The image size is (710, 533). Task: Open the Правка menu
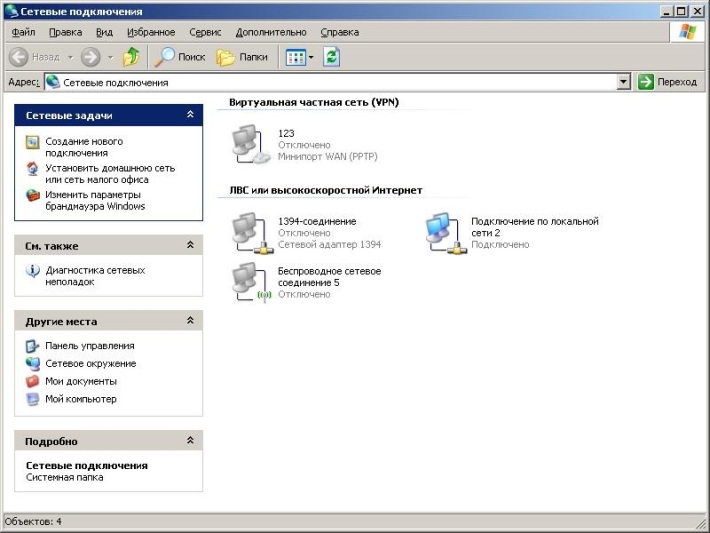[66, 32]
